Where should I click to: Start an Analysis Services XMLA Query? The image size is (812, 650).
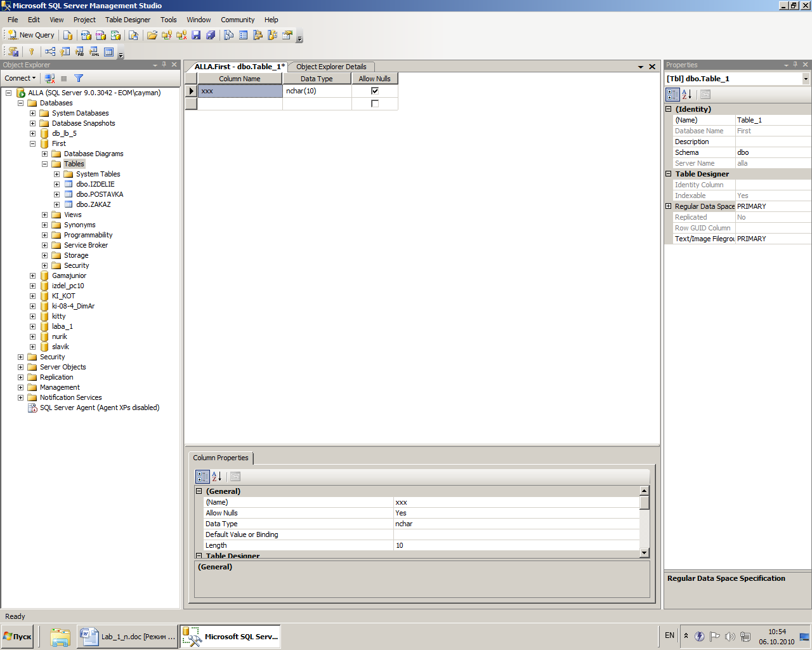[x=115, y=35]
